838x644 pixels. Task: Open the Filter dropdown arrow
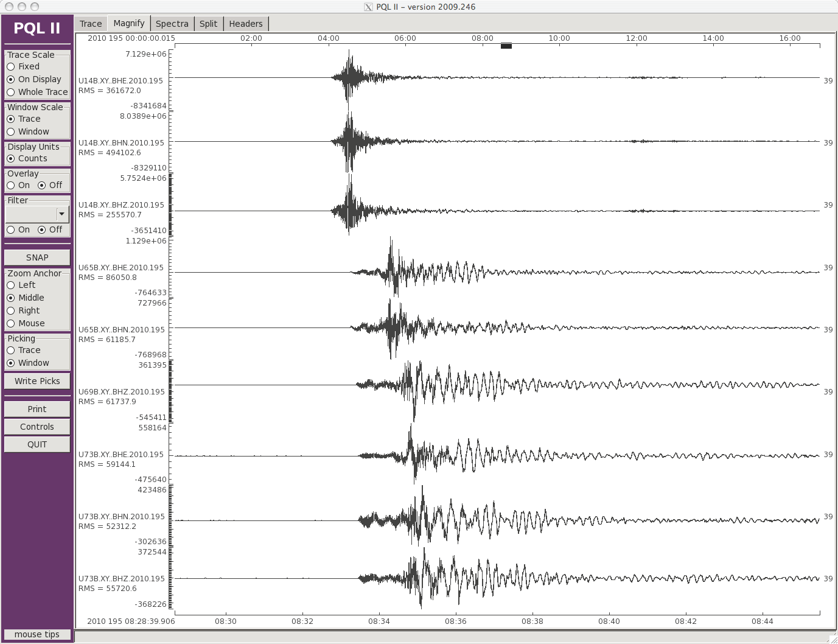pos(61,214)
